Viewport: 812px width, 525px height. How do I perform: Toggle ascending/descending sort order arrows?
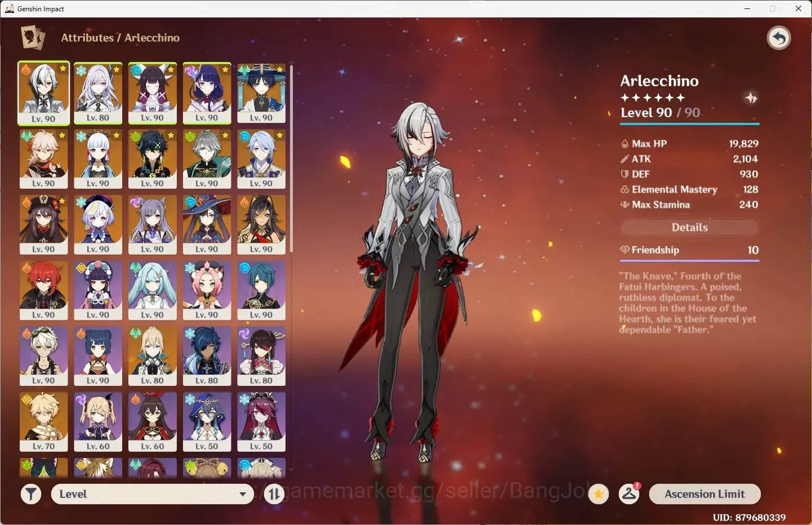click(274, 494)
